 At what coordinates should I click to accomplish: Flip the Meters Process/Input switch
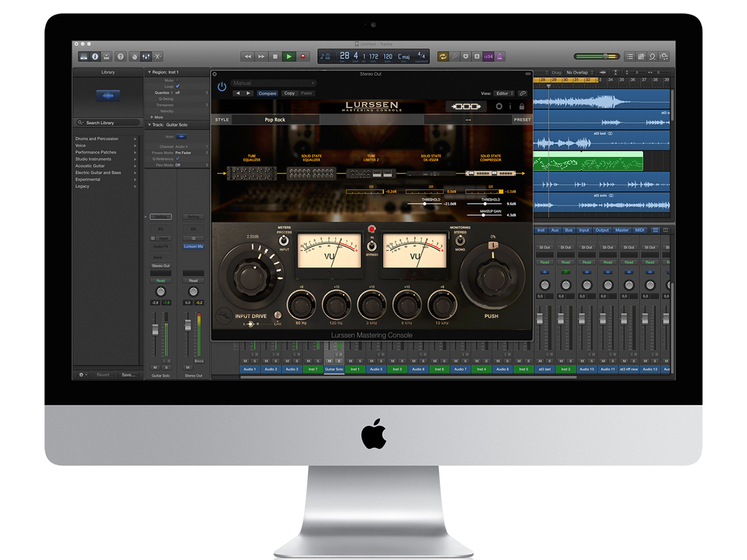284,240
